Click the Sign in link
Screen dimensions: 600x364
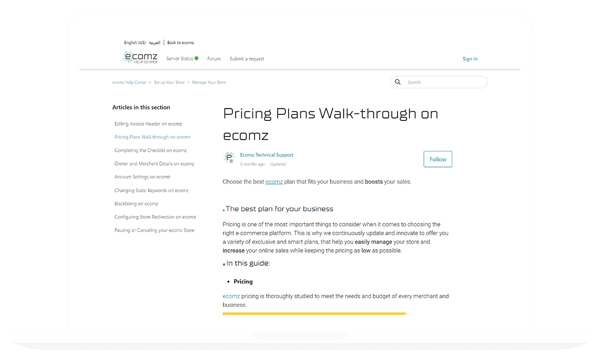[470, 59]
